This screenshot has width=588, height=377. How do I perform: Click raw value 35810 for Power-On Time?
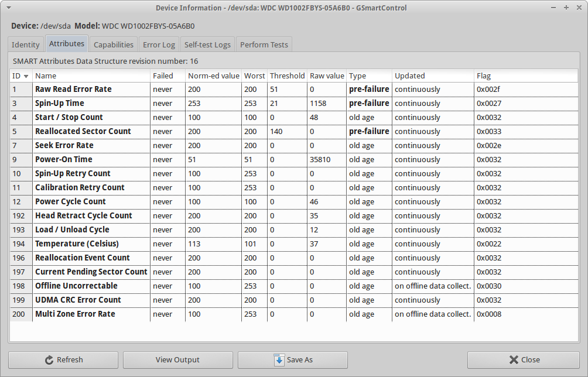(320, 160)
